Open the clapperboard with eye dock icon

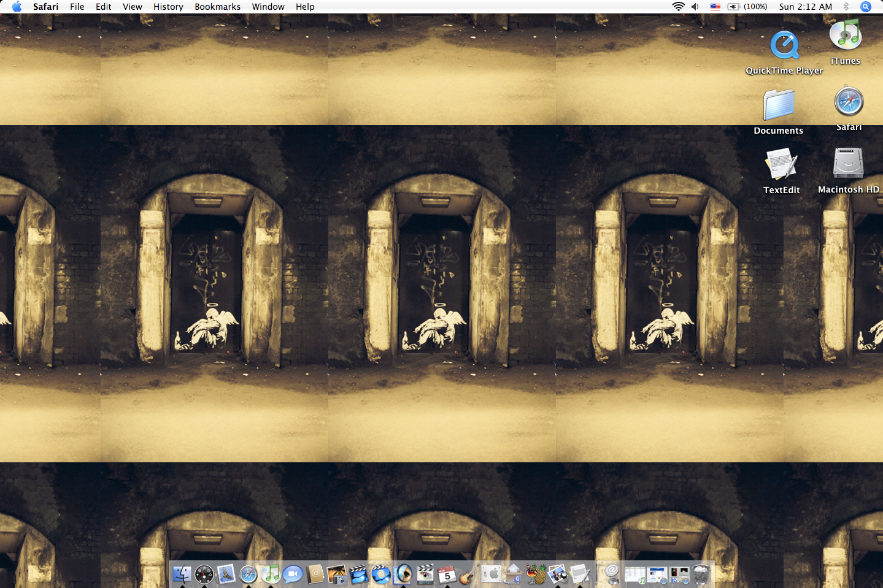pos(425,574)
